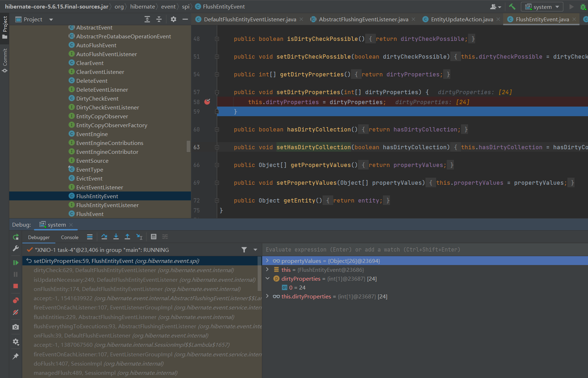Screen dimensions: 588x378
Task: Expand the propertyValues variable
Action: [267, 261]
